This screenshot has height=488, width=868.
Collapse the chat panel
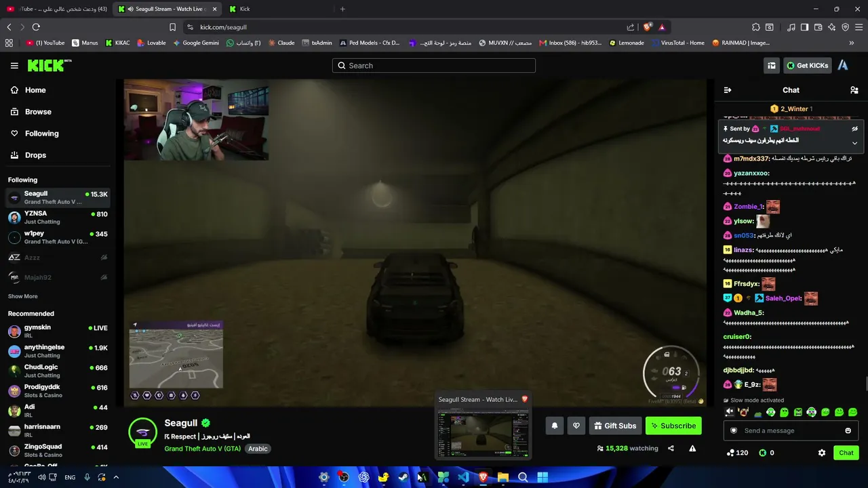728,90
